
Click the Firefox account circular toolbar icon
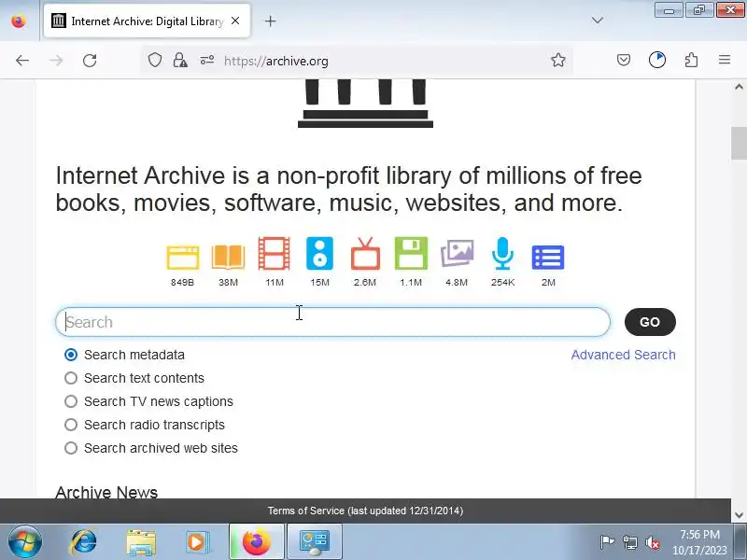pos(657,60)
